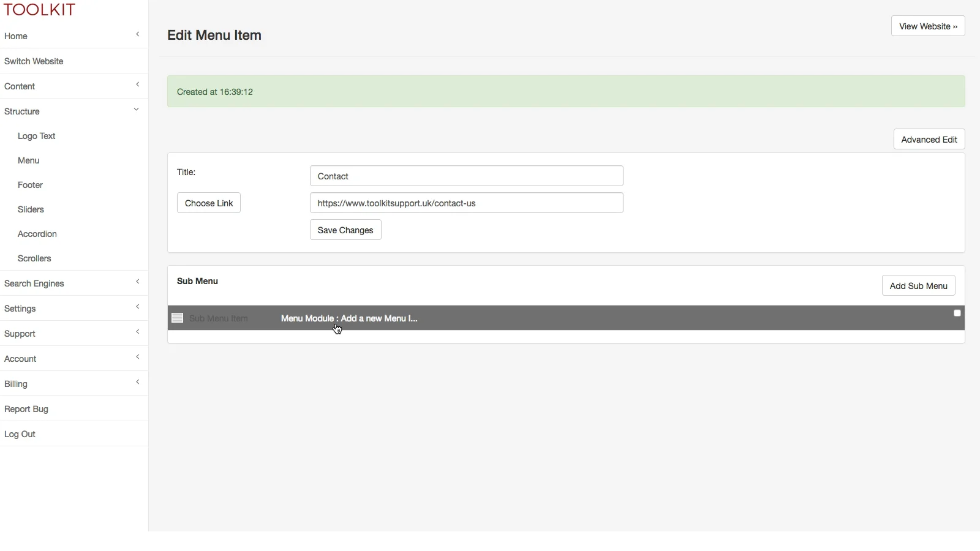Expand the Billing sidebar chevron
The image size is (980, 551).
137,382
